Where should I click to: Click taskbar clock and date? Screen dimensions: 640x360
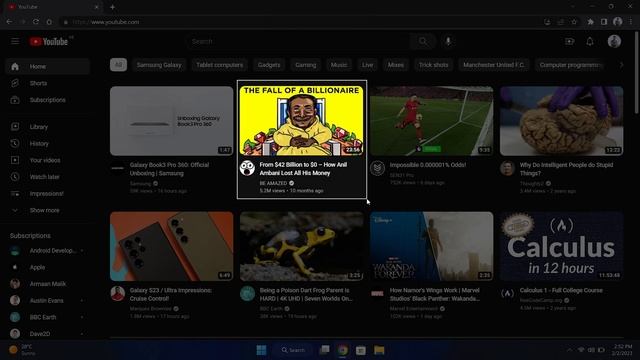622,350
